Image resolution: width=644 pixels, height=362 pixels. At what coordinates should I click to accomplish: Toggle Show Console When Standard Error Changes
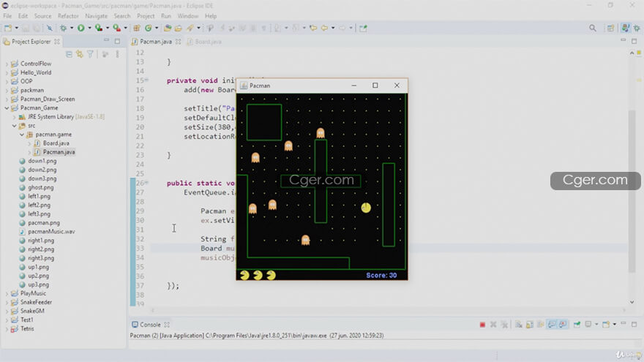[563, 325]
